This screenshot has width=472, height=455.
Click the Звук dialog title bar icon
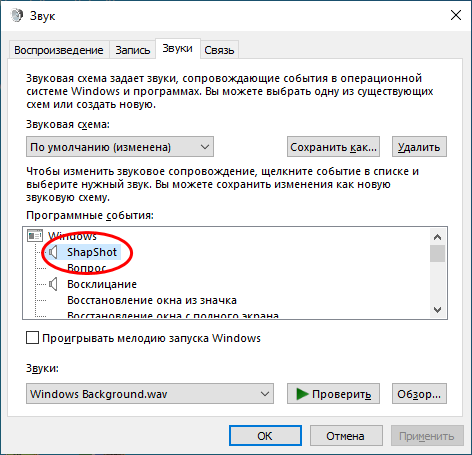click(x=17, y=15)
